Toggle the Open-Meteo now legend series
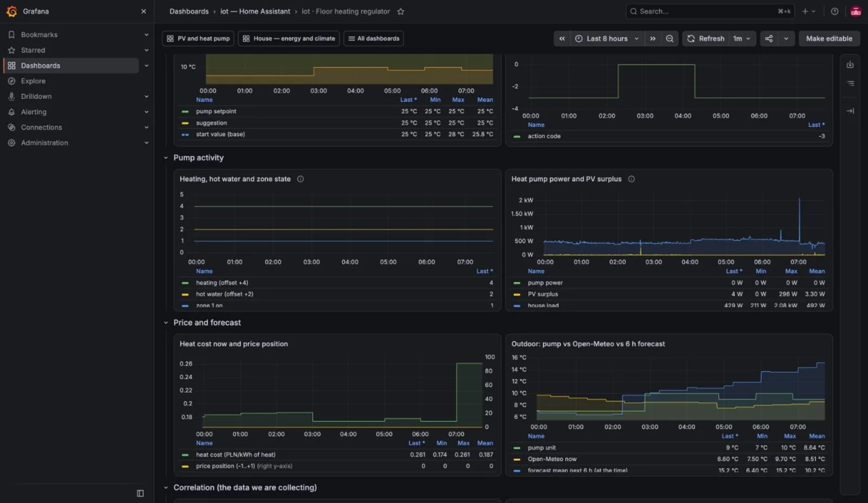Image resolution: width=868 pixels, height=503 pixels. [x=552, y=459]
